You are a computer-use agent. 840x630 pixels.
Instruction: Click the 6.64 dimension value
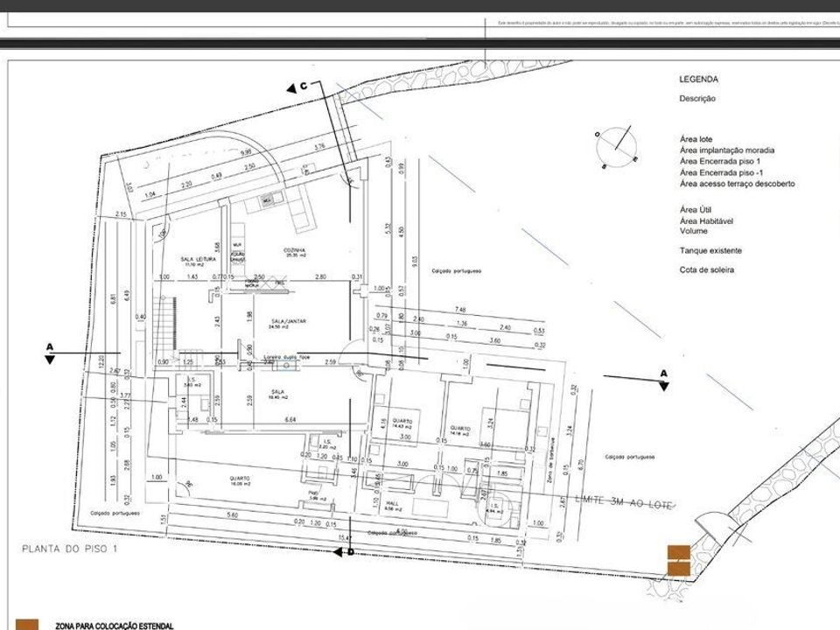point(290,419)
